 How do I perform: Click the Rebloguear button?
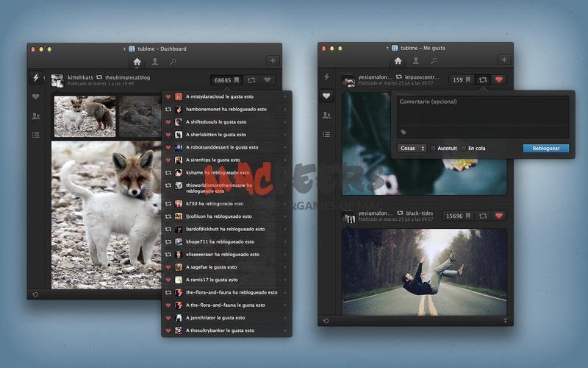click(x=545, y=148)
